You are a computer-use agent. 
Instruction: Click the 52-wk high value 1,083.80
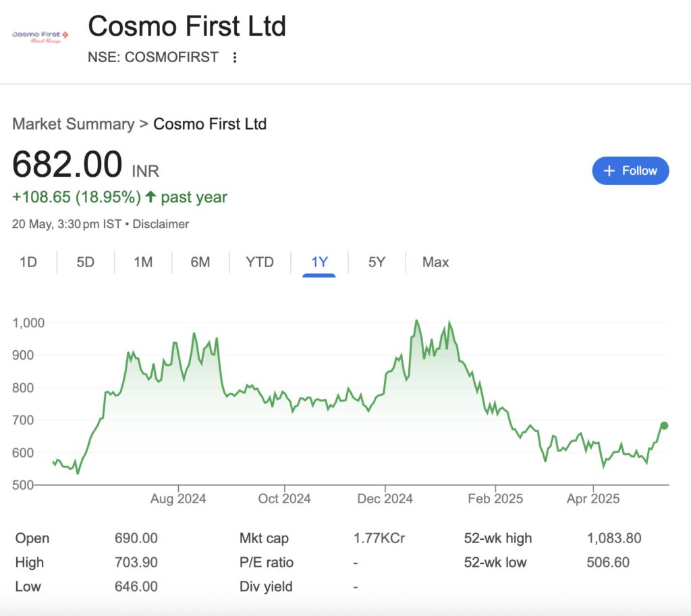pos(613,538)
